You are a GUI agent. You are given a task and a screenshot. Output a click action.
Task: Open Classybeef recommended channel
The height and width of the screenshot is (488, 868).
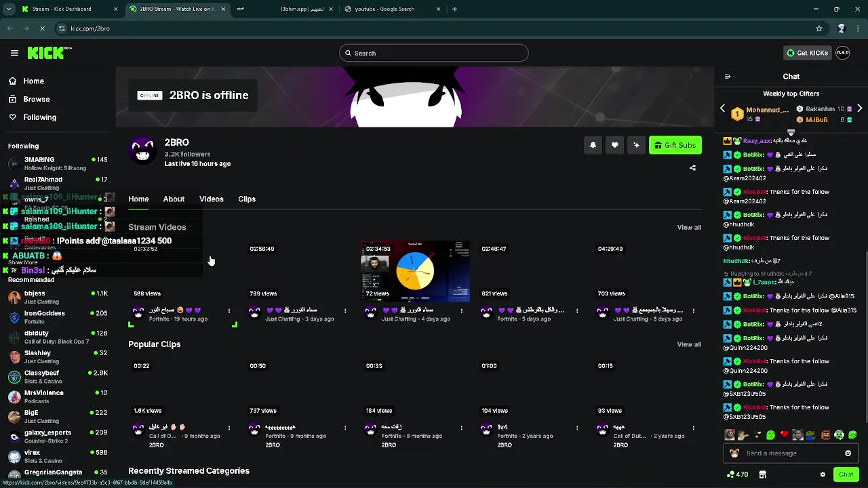[x=58, y=377]
